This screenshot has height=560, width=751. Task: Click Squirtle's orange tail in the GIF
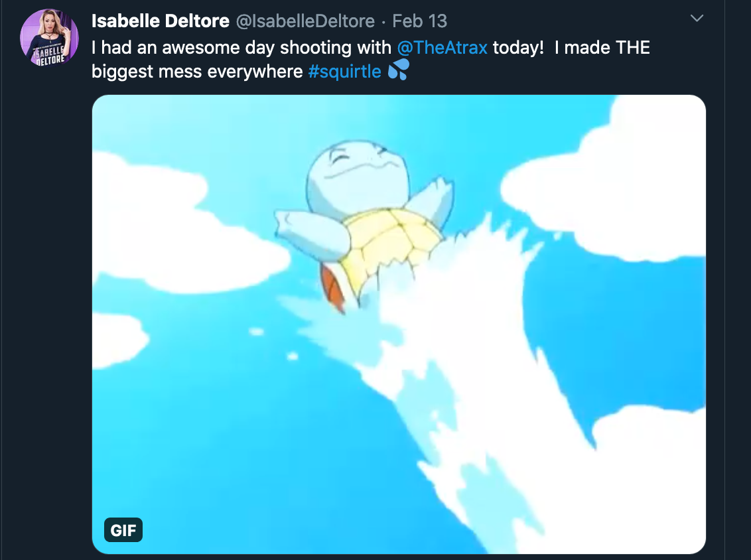(332, 289)
